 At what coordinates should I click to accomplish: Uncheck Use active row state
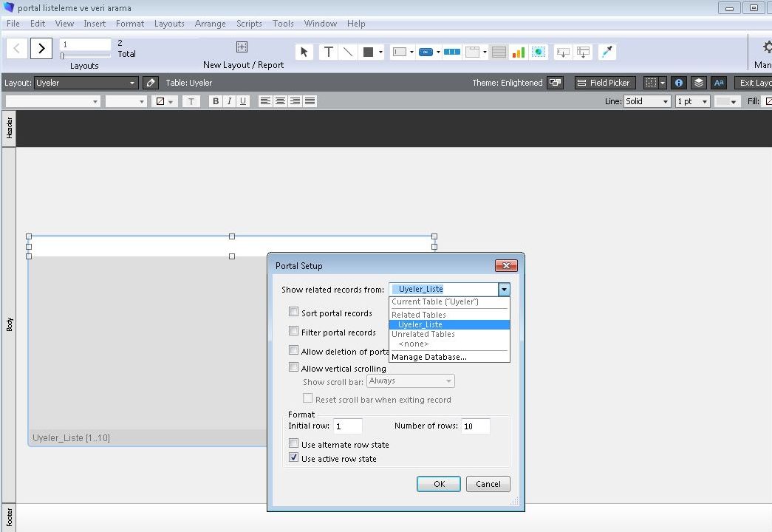click(x=294, y=459)
